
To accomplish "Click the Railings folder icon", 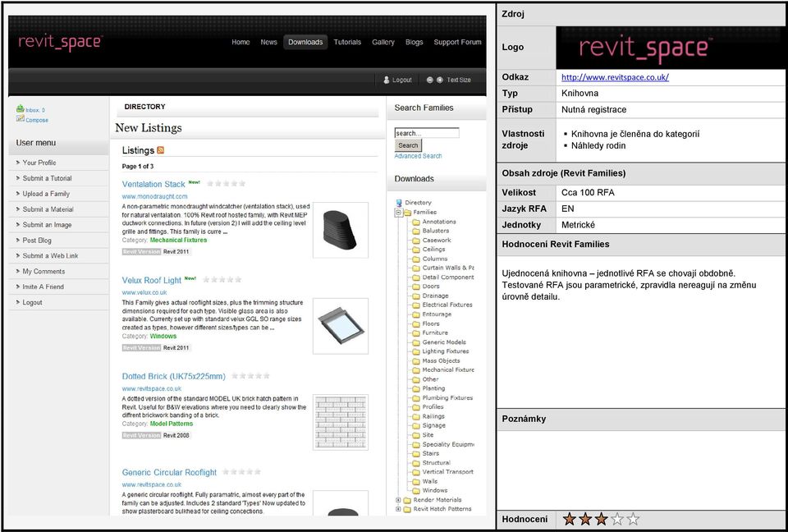I will [x=415, y=416].
